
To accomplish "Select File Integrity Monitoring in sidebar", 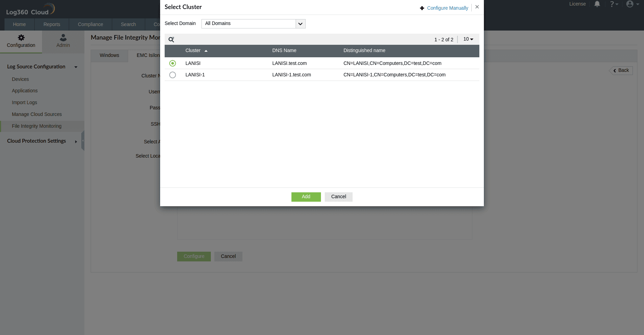I will (x=36, y=126).
